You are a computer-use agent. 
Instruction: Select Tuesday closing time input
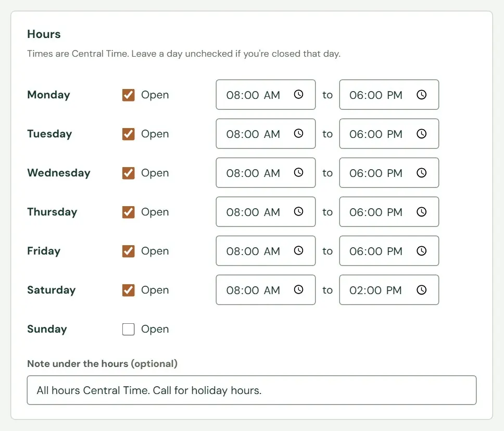coord(389,134)
